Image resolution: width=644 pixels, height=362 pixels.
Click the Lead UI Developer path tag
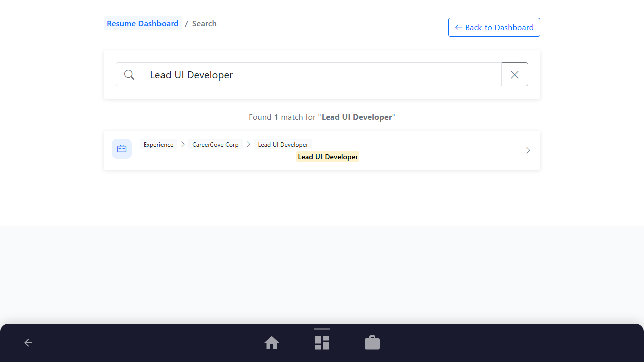283,144
